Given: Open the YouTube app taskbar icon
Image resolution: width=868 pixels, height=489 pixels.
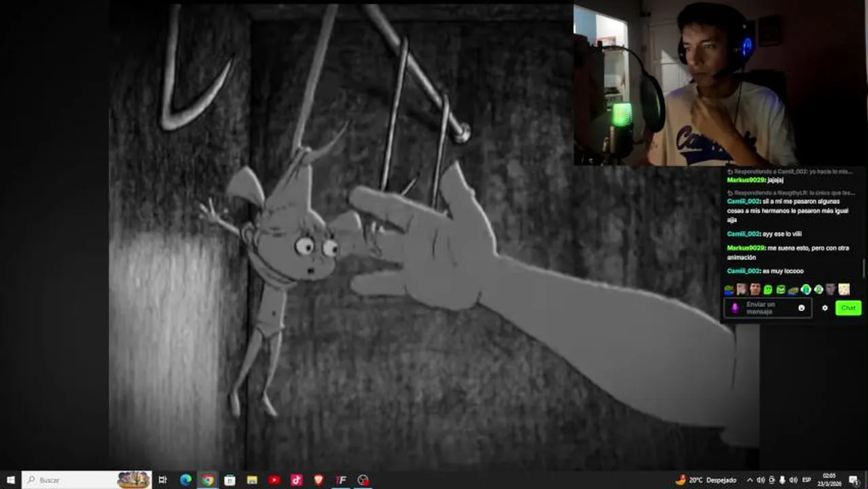Looking at the screenshot, I should point(274,480).
